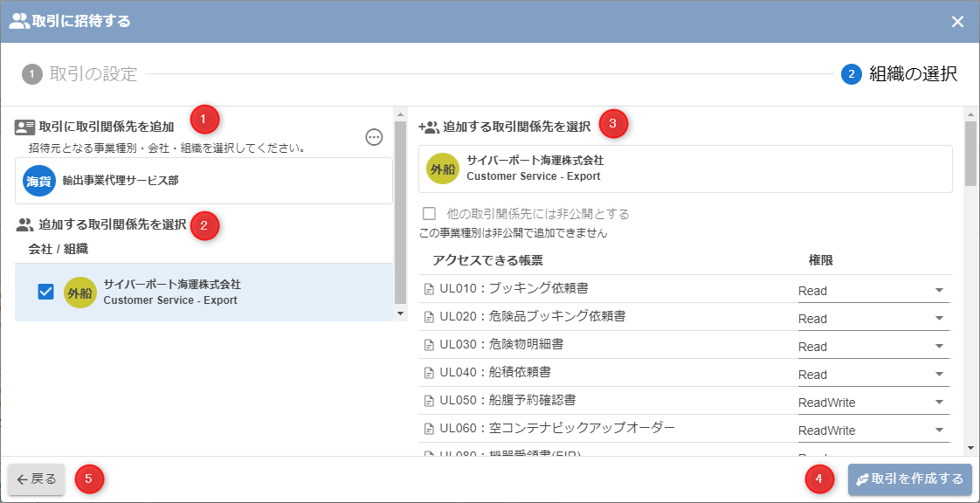Click document icon beside UL010 ブッキング依頼書
Viewport: 980px width, 503px height.
pos(429,289)
